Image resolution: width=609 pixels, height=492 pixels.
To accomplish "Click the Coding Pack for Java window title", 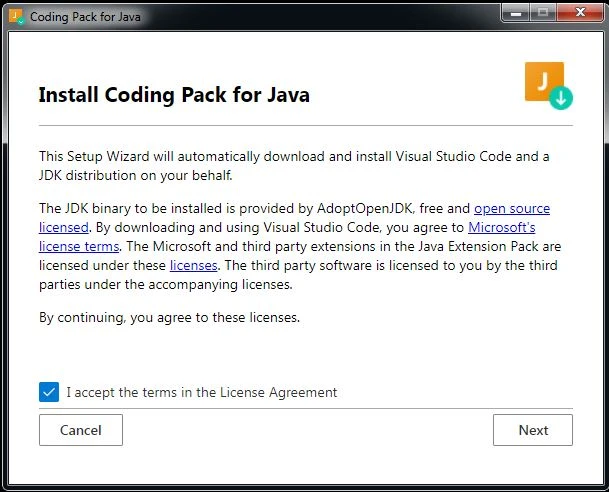I will tap(85, 17).
